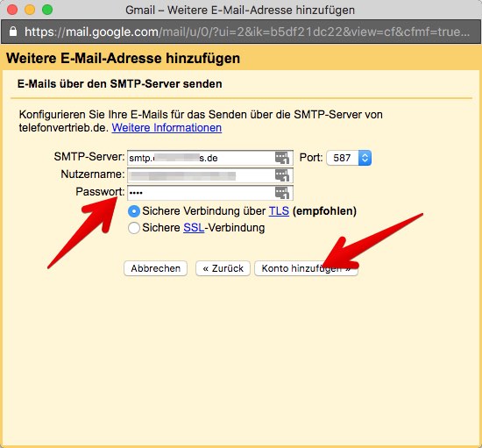Focus the Nutzername input field
Image resolution: width=482 pixels, height=448 pixels.
coord(210,175)
